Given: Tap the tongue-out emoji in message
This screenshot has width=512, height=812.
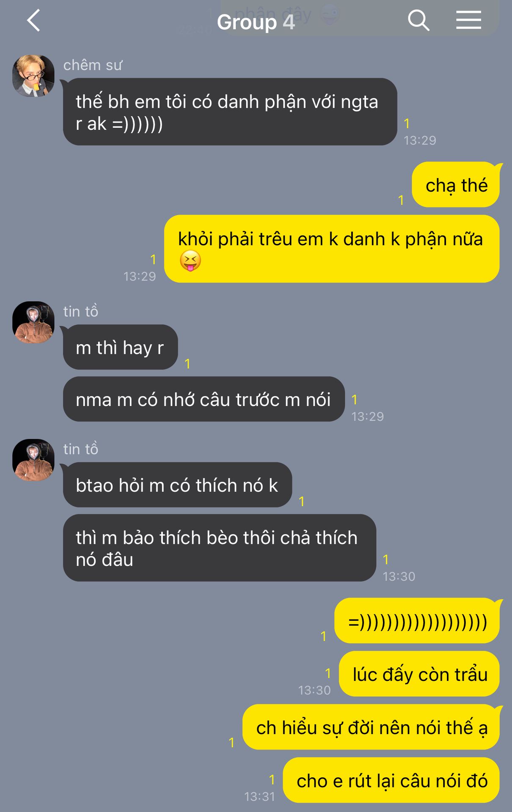Looking at the screenshot, I should coord(190,261).
